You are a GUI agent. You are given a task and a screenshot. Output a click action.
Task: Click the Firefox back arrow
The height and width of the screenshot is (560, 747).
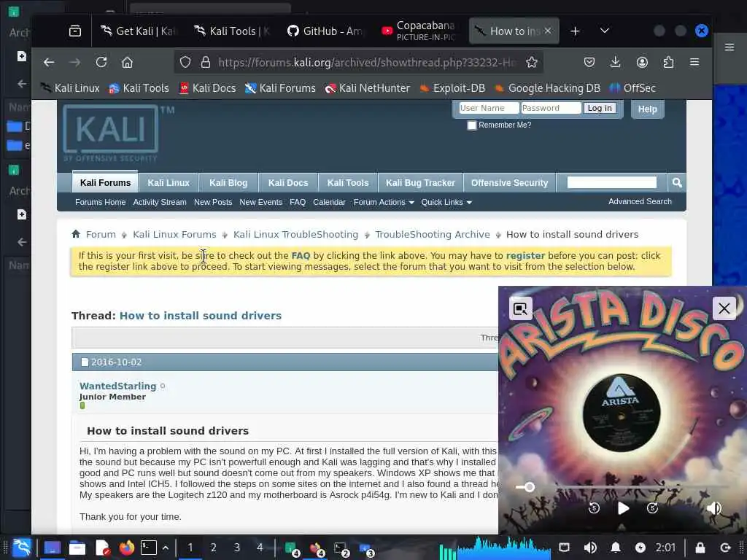49,63
